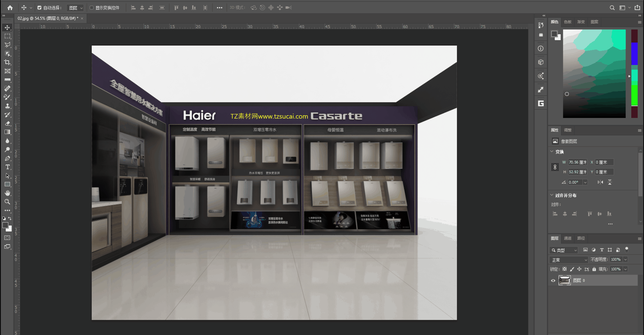Select the Horizontal Type tool
This screenshot has height=335, width=644.
coord(7,167)
